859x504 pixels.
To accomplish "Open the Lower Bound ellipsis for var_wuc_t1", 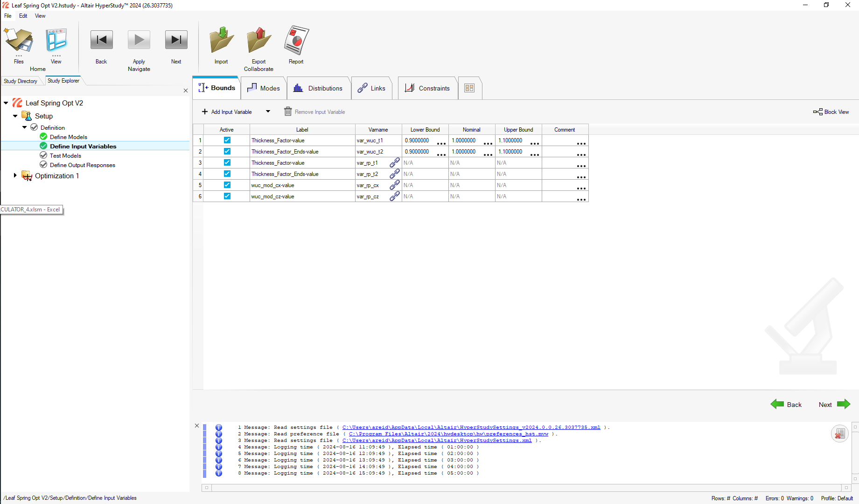I will point(441,143).
